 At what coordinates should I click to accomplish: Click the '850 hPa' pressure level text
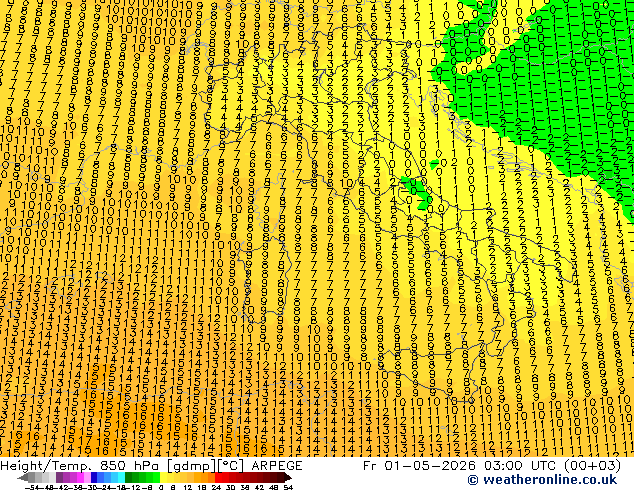tap(129, 466)
